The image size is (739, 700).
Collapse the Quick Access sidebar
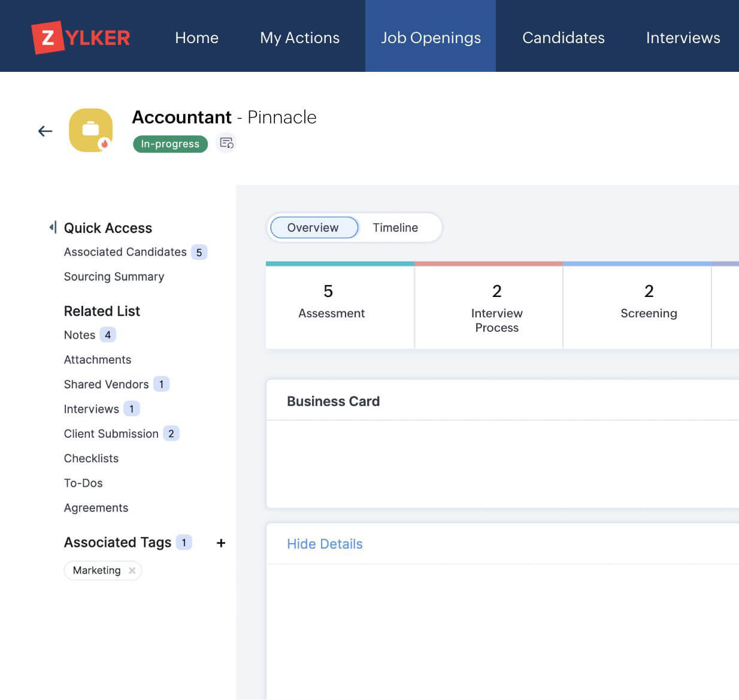pyautogui.click(x=53, y=228)
